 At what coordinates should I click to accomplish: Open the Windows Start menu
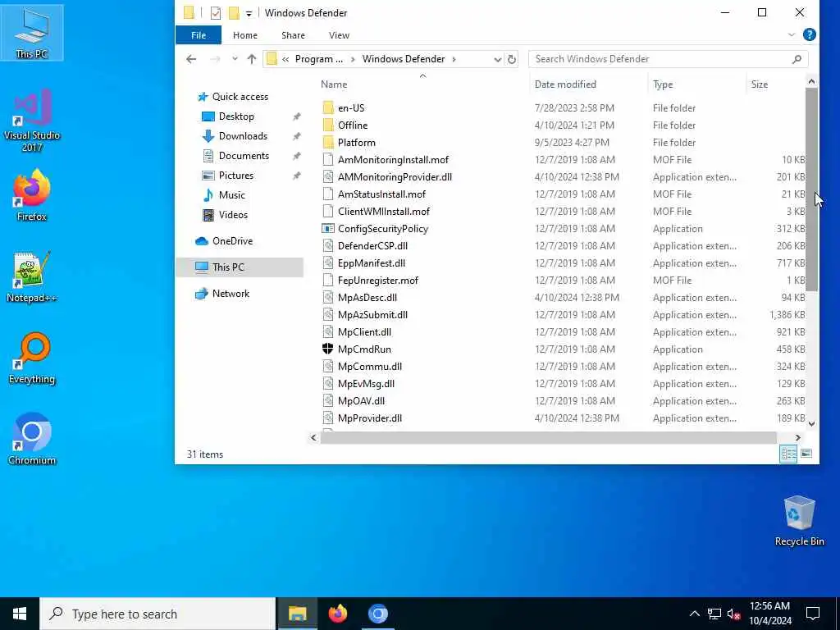[x=20, y=614]
